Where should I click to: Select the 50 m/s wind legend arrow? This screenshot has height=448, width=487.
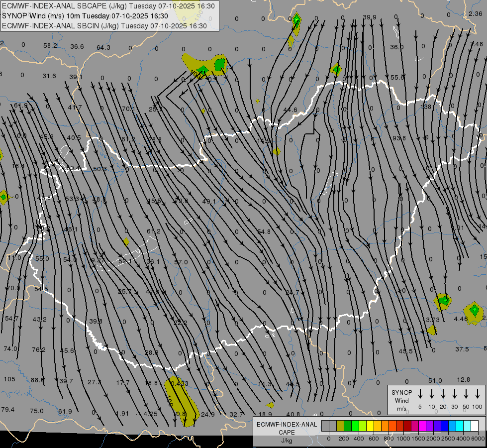(466, 394)
